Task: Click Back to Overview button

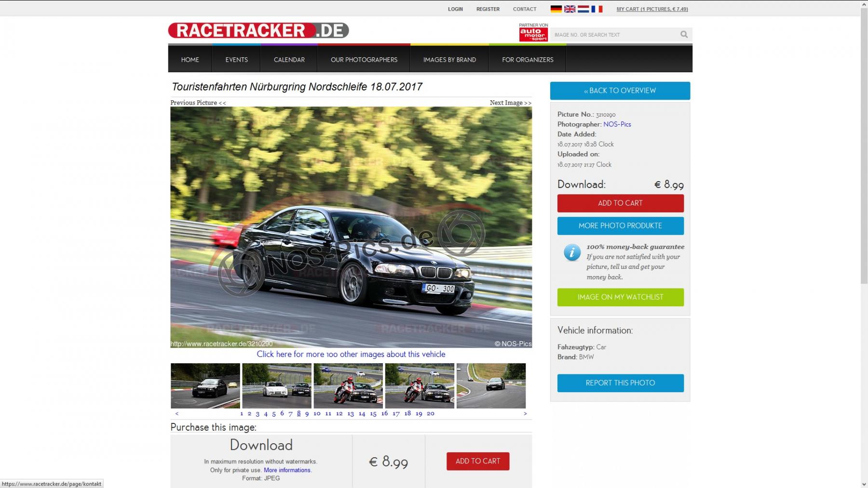Action: pyautogui.click(x=620, y=91)
